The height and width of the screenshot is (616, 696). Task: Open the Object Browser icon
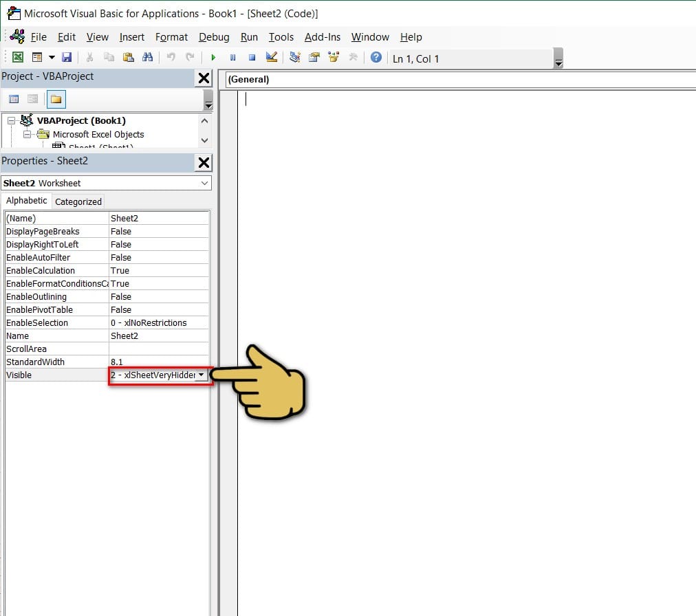(334, 58)
